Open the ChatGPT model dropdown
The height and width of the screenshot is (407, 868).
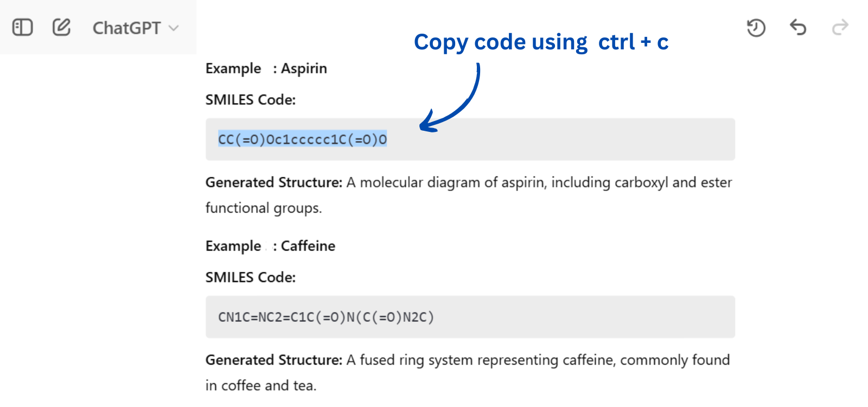[x=136, y=28]
